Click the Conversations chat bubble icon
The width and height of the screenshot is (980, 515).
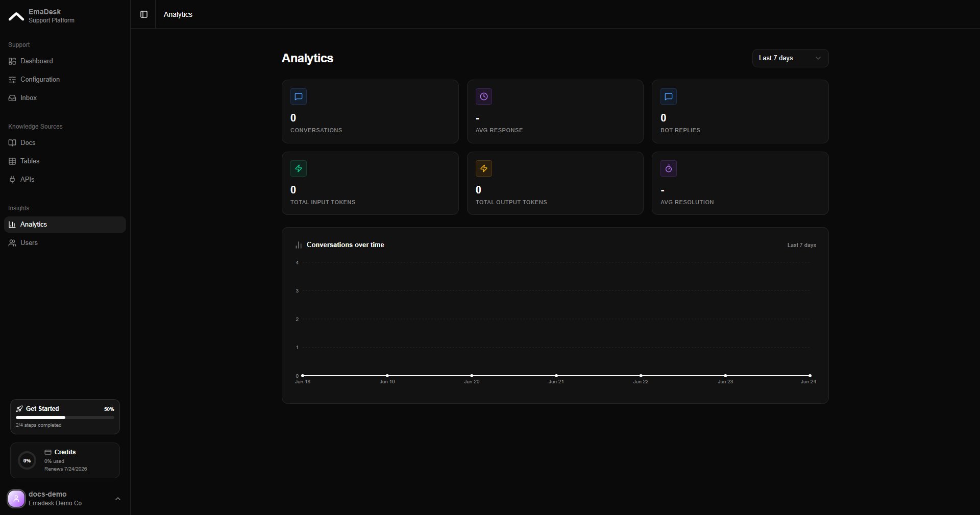[299, 96]
